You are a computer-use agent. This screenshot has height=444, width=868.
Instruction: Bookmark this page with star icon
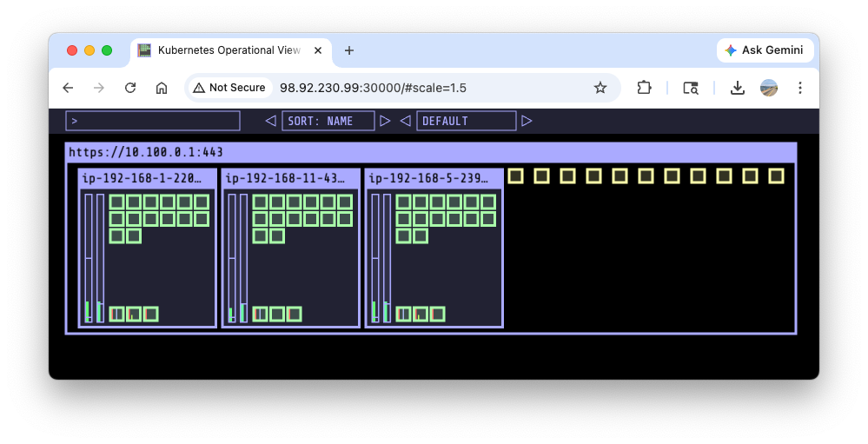(600, 88)
